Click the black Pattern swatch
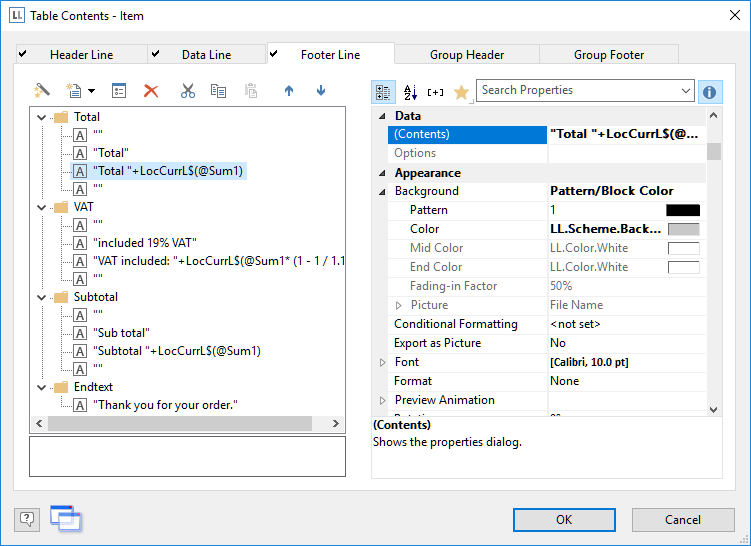 click(x=683, y=210)
